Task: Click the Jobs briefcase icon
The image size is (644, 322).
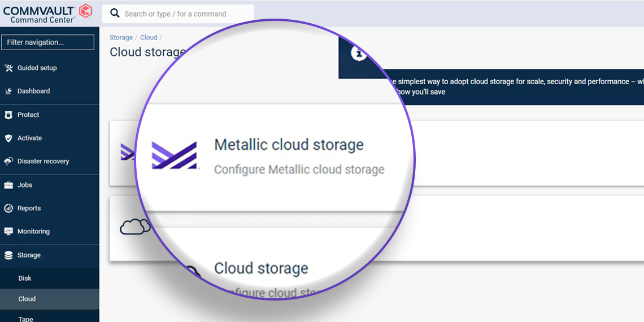Action: [8, 185]
